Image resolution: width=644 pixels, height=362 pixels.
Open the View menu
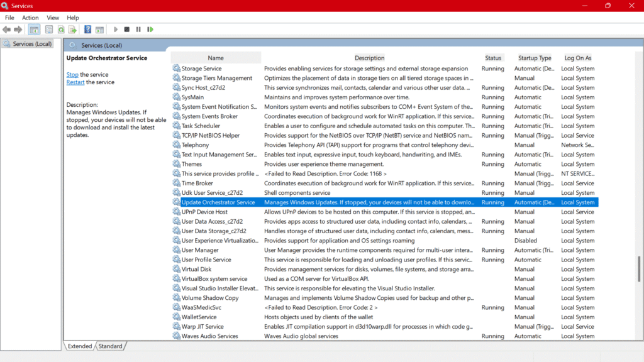(53, 18)
